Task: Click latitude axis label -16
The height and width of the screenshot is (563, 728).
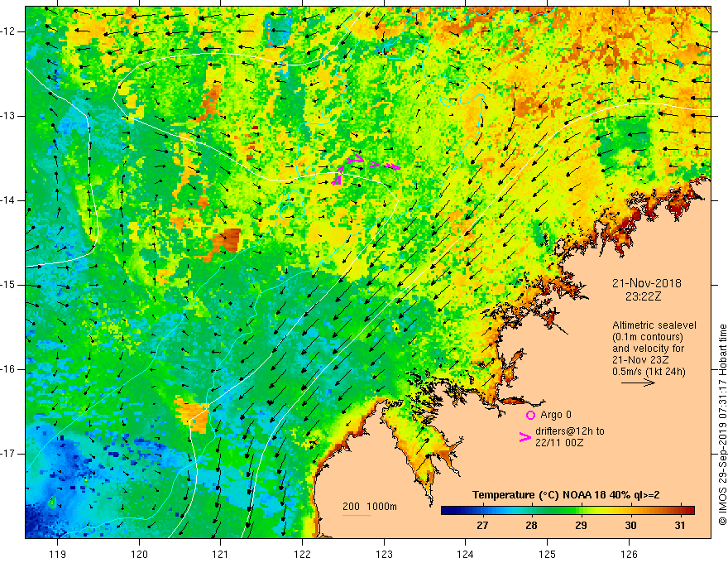Action: pos(8,369)
